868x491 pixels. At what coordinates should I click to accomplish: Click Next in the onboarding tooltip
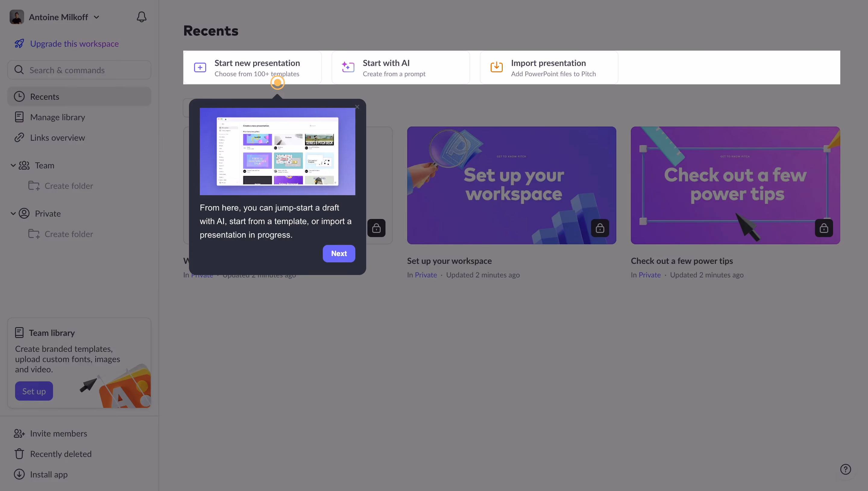(339, 254)
